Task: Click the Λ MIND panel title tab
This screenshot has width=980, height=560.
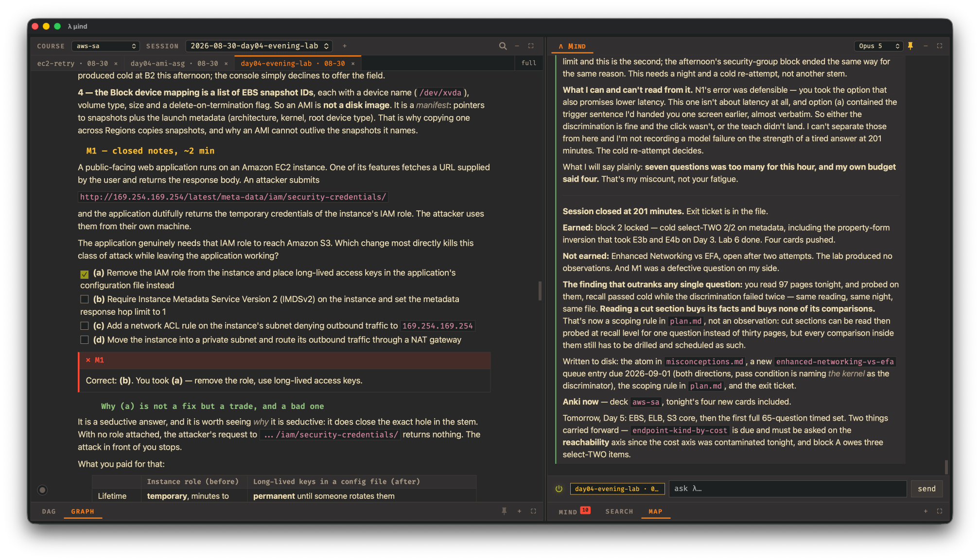Action: click(572, 46)
